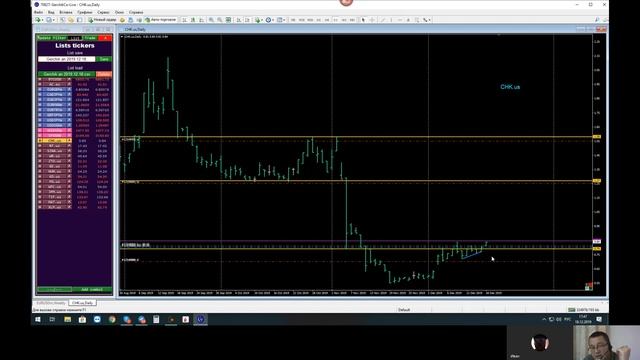Click the Новый ордер button
The height and width of the screenshot is (360, 640).
(102, 20)
